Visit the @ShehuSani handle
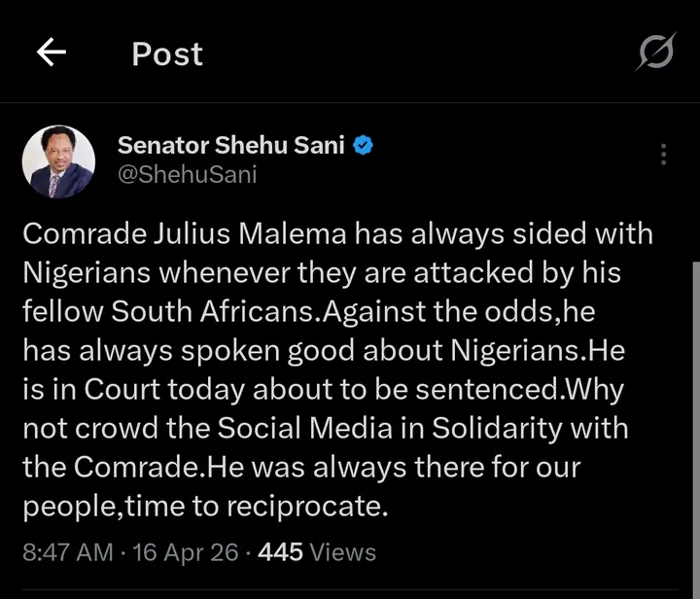 click(188, 175)
